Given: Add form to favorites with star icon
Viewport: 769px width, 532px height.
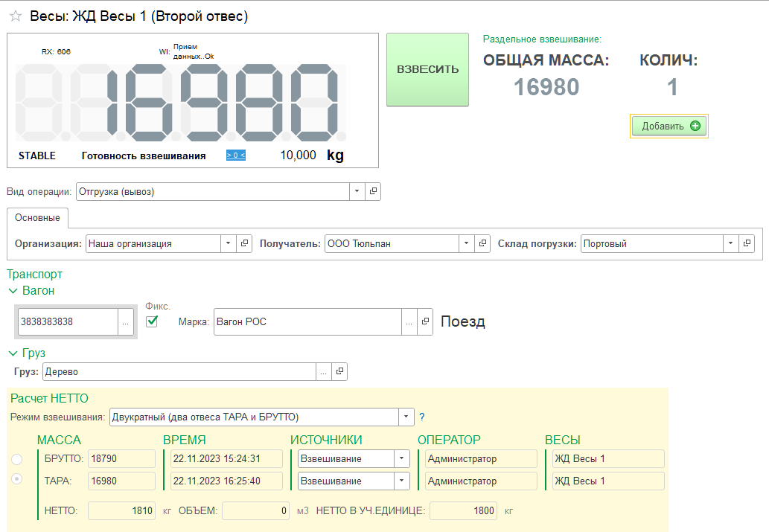Looking at the screenshot, I should 15,16.
